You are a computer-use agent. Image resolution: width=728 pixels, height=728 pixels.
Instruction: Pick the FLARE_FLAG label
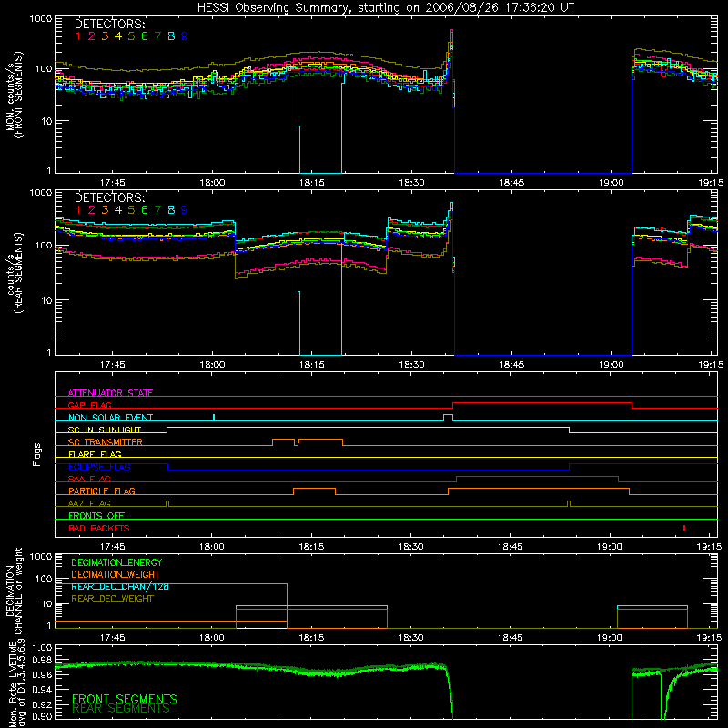pos(95,454)
